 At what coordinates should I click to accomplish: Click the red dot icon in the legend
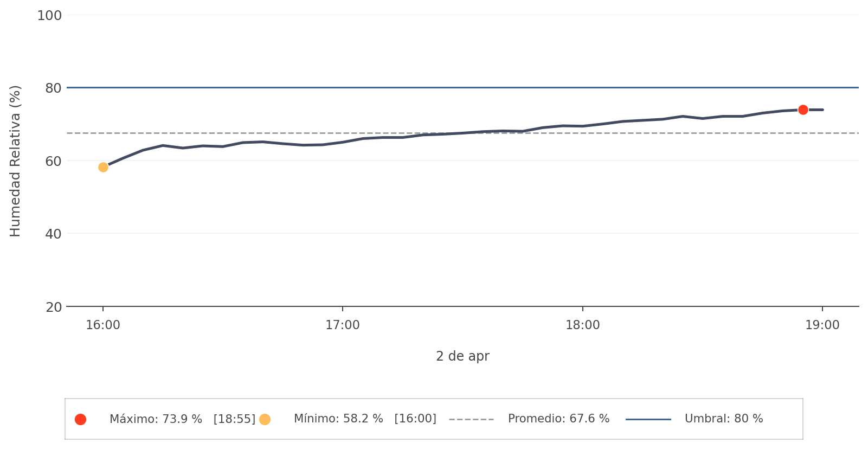[x=80, y=419]
